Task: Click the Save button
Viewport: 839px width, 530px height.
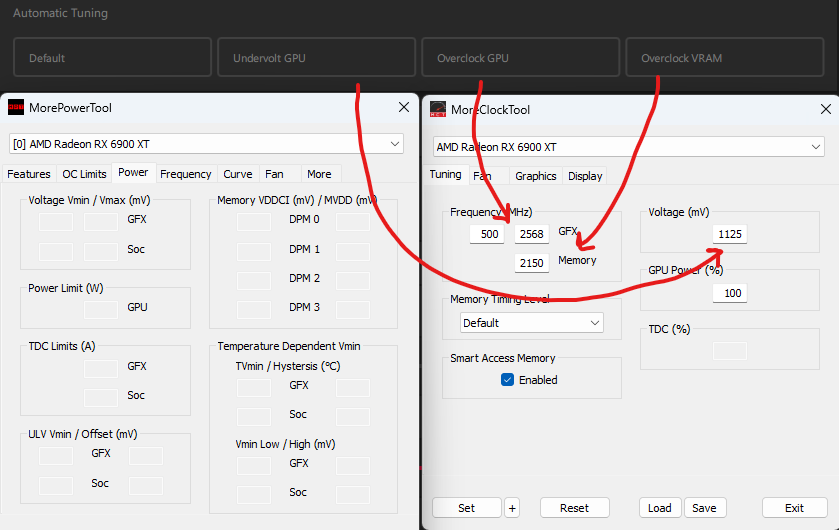Action: click(x=704, y=508)
